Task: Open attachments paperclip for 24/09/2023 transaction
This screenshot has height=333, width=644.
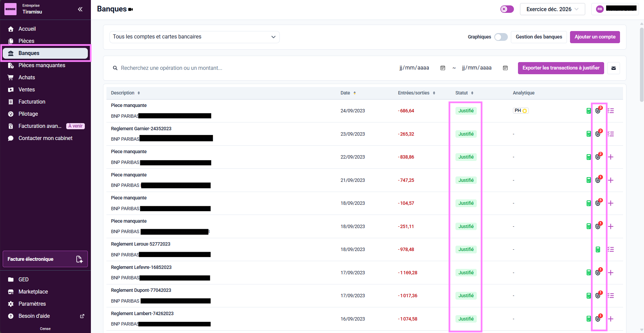Action: click(x=598, y=110)
